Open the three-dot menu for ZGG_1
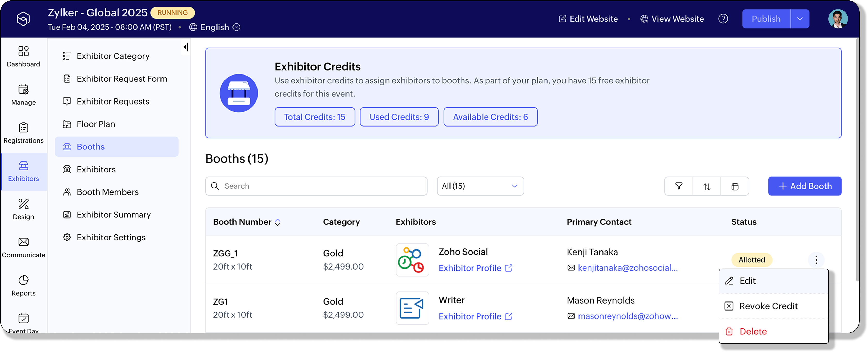 tap(816, 260)
